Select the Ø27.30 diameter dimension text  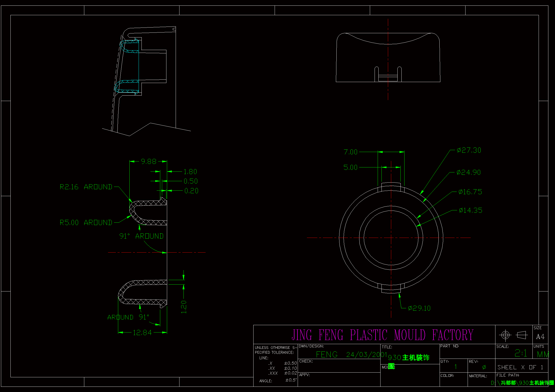[469, 150]
